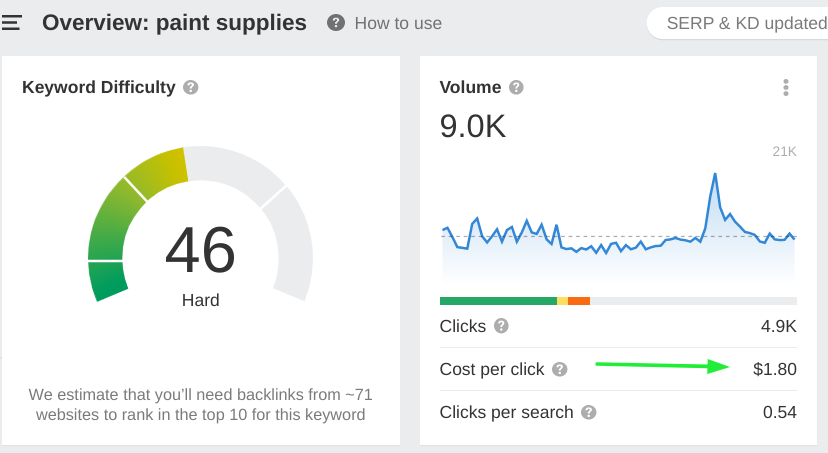Click the Overview: paint supplies heading

coord(174,23)
